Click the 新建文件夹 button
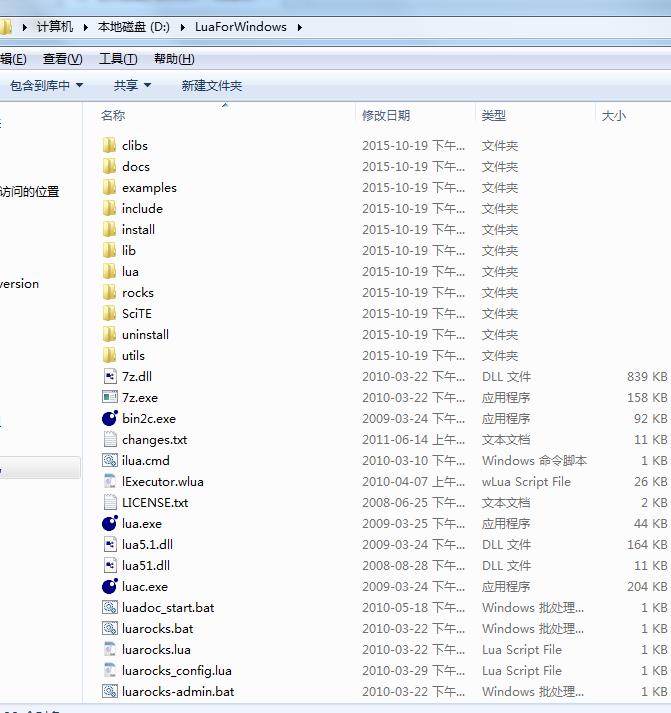 pos(211,86)
